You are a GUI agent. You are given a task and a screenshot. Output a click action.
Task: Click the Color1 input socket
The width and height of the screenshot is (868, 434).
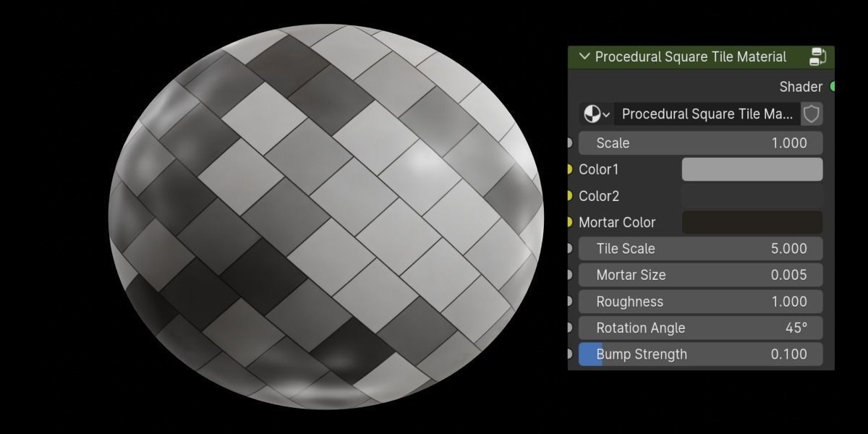(x=569, y=169)
